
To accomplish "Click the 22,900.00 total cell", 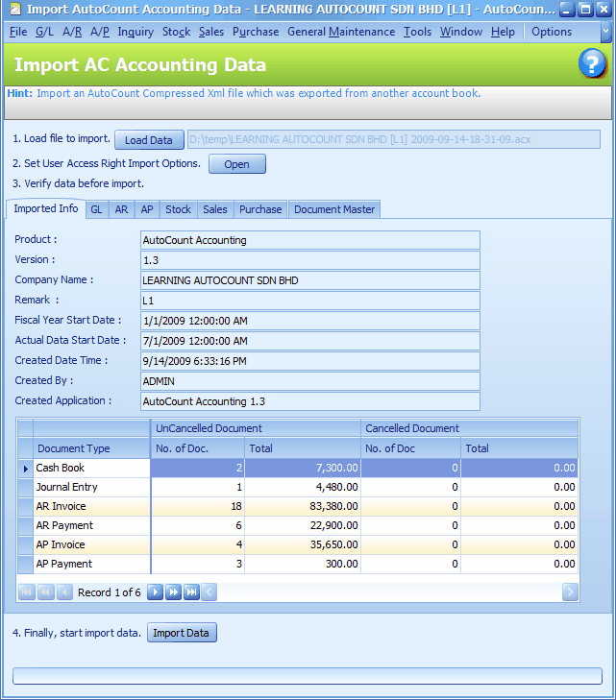I will point(303,526).
